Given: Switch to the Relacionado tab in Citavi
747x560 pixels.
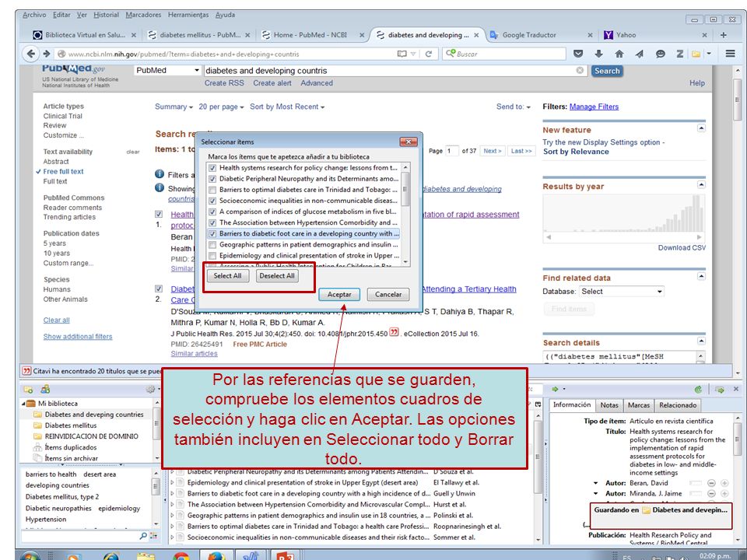Looking at the screenshot, I should (678, 404).
